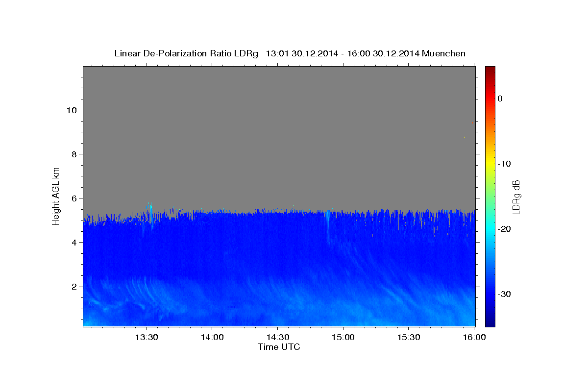Screen dimensions: 588x392
Task: Click the colorbar value "-10"
Action: pyautogui.click(x=504, y=164)
